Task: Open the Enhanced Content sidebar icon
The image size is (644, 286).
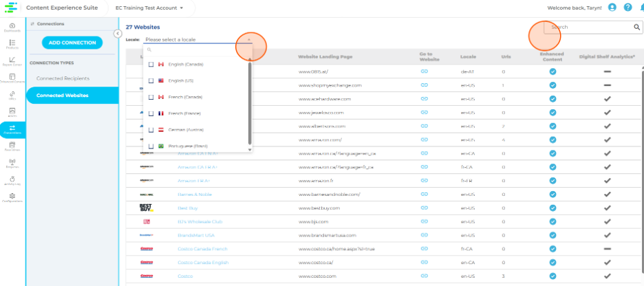Action: (x=12, y=78)
